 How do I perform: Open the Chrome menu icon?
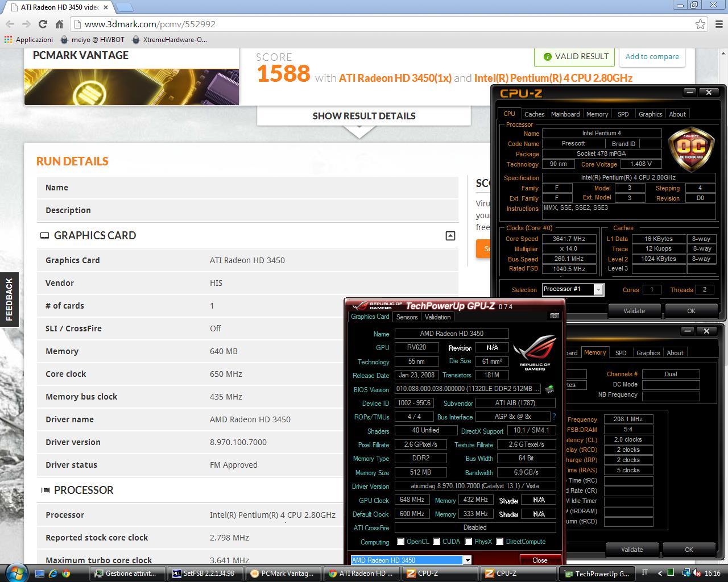(718, 24)
